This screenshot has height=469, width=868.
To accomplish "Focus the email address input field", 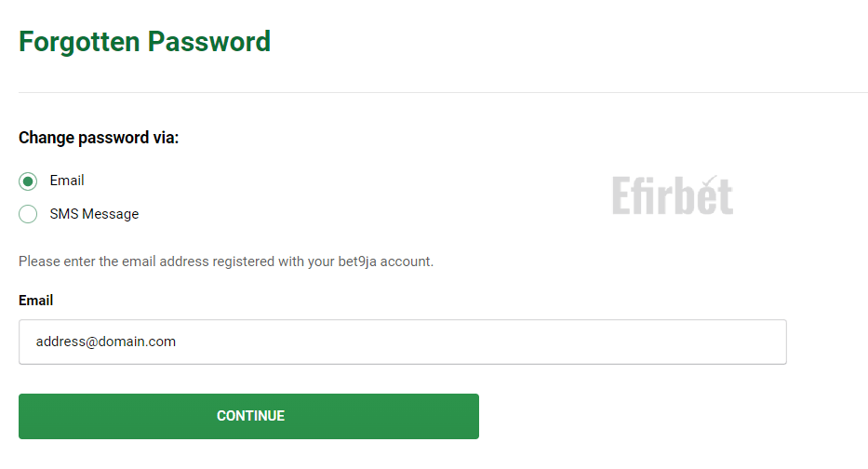I will point(403,342).
